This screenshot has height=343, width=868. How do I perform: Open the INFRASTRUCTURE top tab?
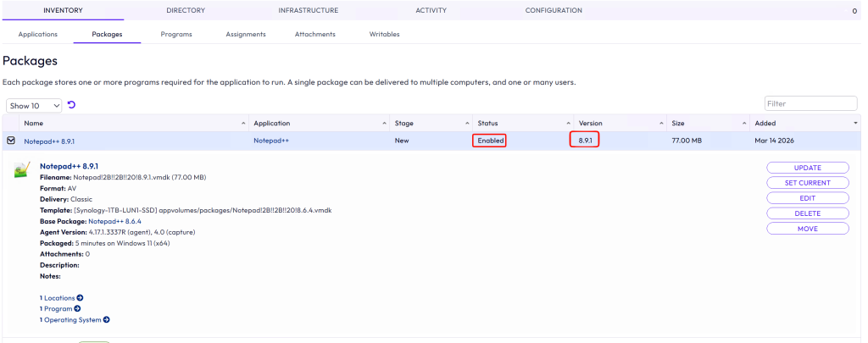click(x=309, y=10)
